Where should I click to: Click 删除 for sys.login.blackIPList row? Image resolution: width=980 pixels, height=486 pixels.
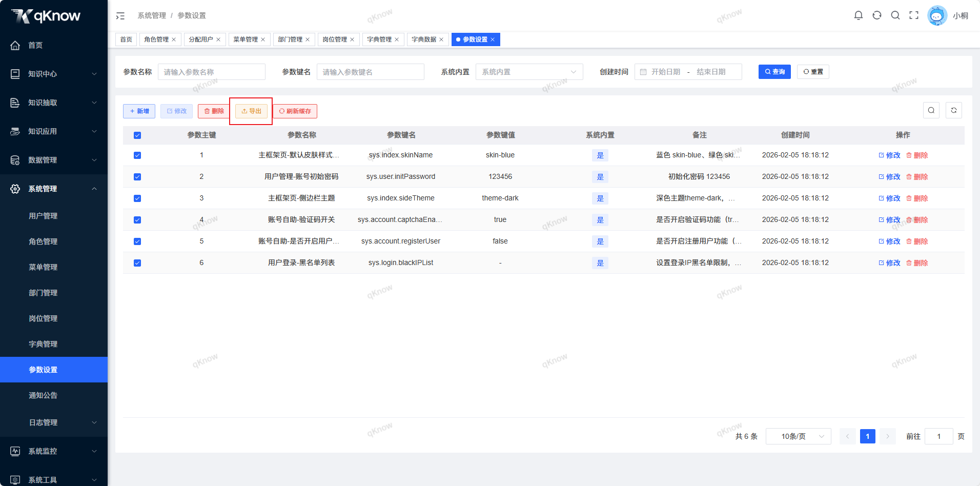pyautogui.click(x=917, y=263)
